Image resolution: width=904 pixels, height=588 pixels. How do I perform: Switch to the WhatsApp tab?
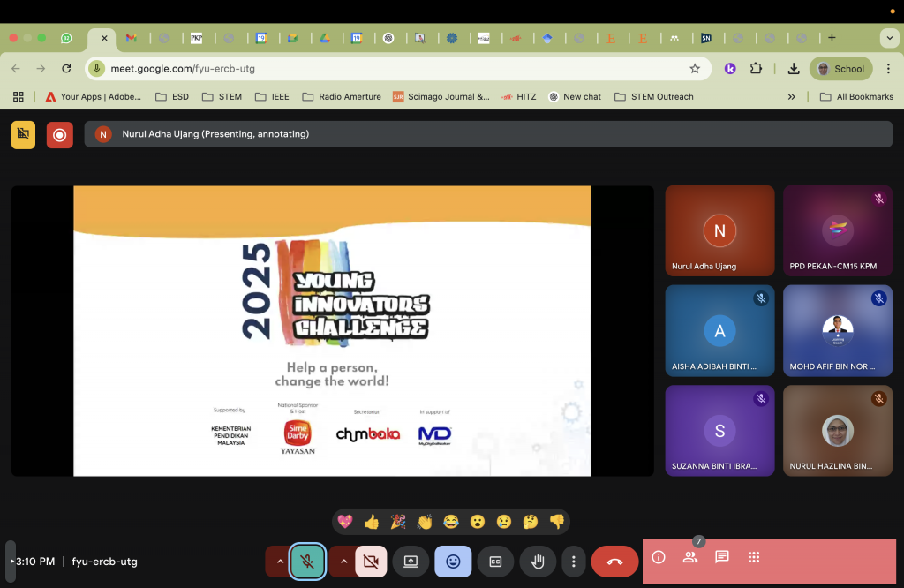(66, 38)
